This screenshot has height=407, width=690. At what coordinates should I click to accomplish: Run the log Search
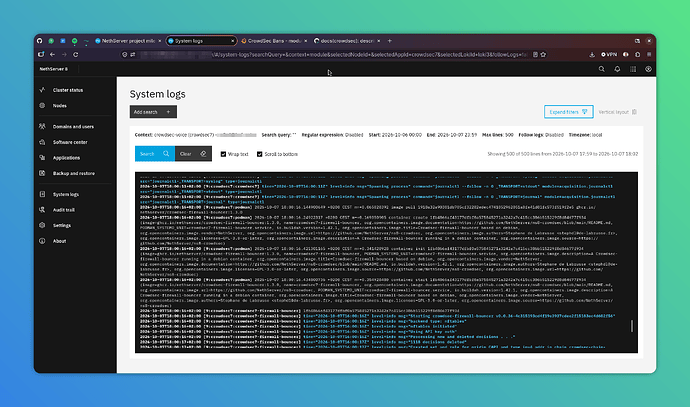click(x=154, y=154)
